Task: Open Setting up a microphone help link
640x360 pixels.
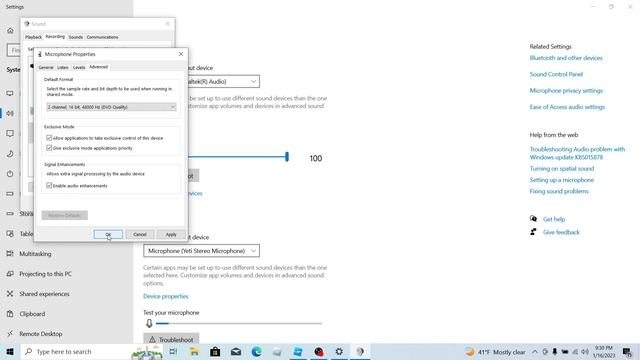Action: (x=562, y=180)
